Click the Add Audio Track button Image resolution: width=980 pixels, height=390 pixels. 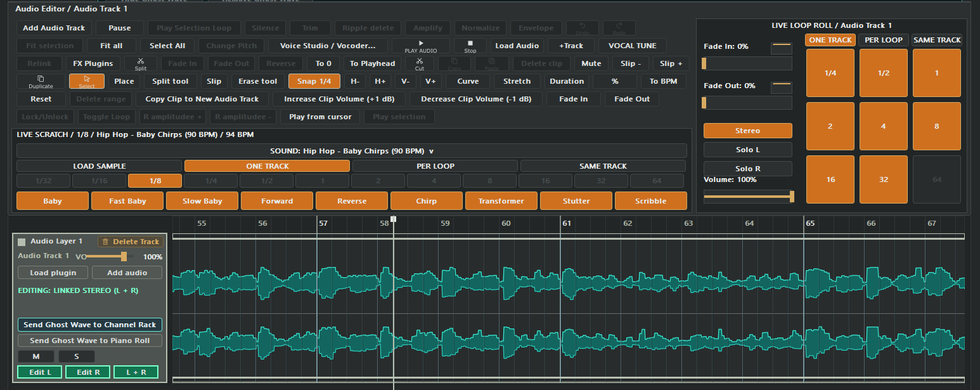pos(54,28)
